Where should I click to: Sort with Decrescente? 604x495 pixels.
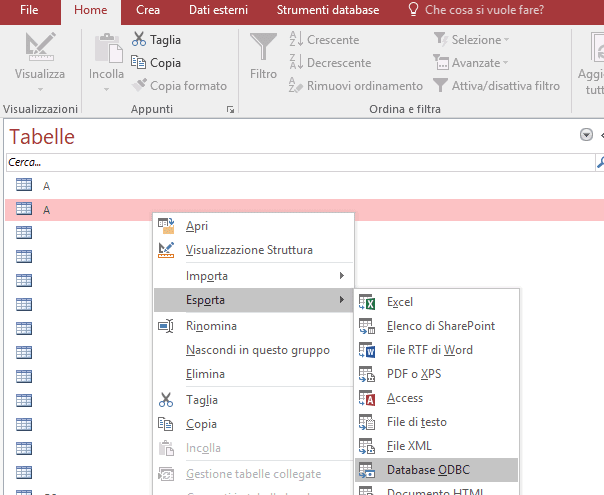click(x=331, y=62)
